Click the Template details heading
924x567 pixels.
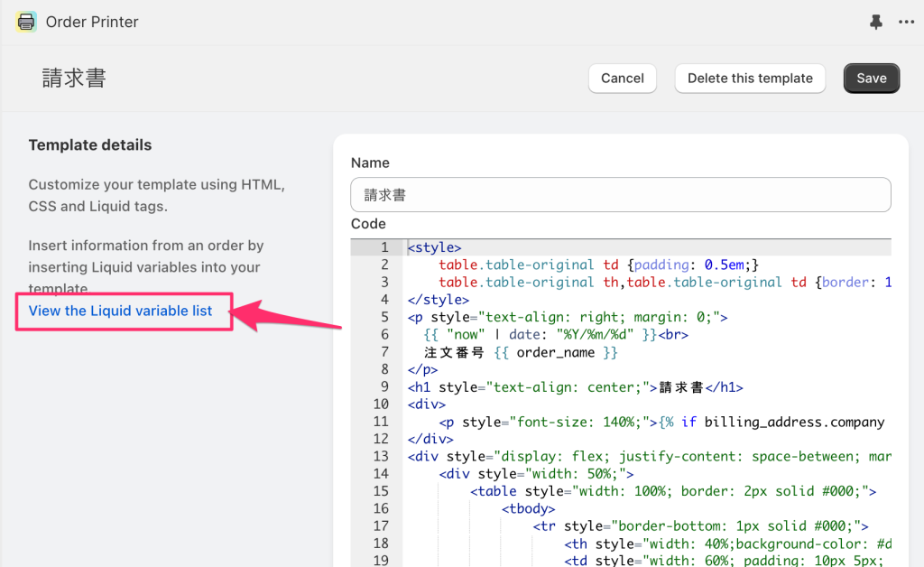pyautogui.click(x=90, y=145)
